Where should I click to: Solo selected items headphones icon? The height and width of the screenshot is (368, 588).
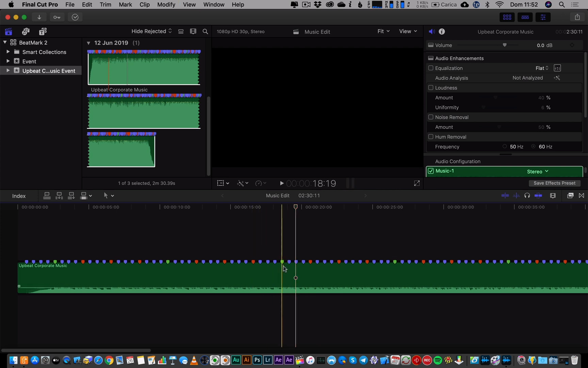[527, 196]
